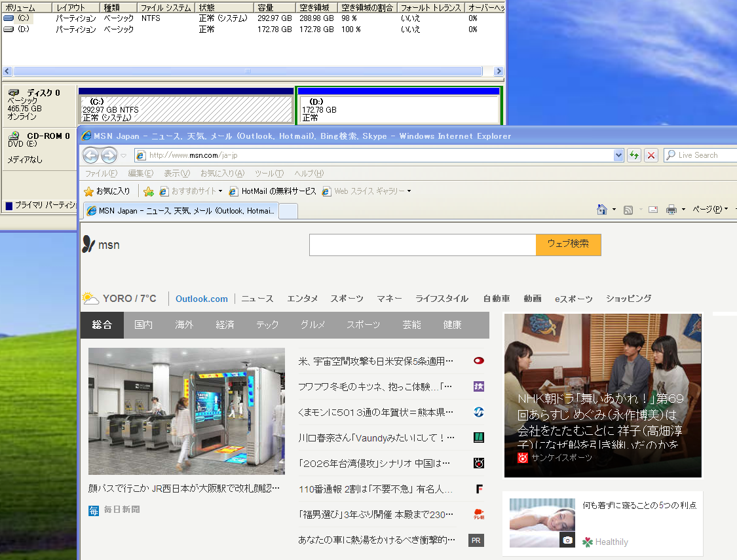Open the ヘルプ(H) menu
Viewport: 737px width, 560px height.
[309, 174]
